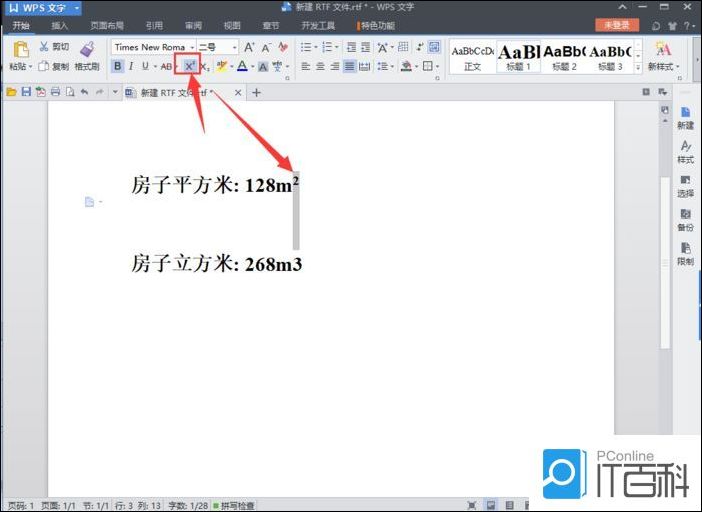Open the underline style dropdown arrow
The height and width of the screenshot is (512, 702).
click(154, 67)
